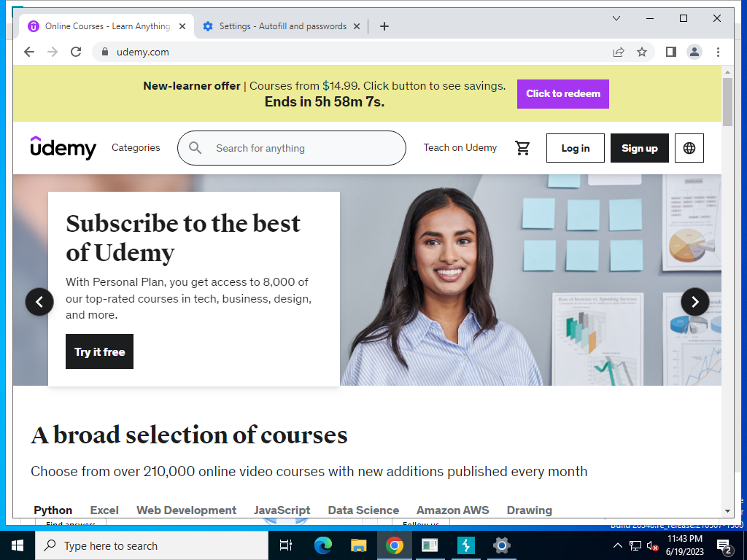Open a new tab with the plus button

click(x=384, y=26)
